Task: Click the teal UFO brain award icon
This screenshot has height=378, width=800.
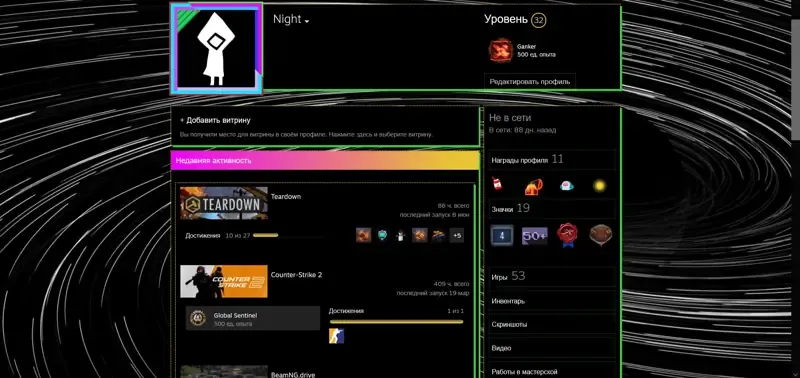Action: [567, 185]
